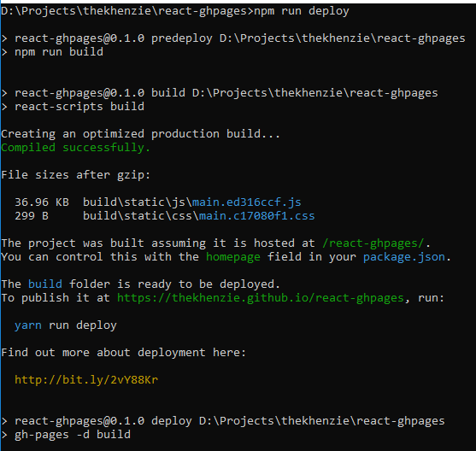Viewport: 476px width, 451px height.
Task: Click the 36.96 KB file size
Action: point(42,202)
